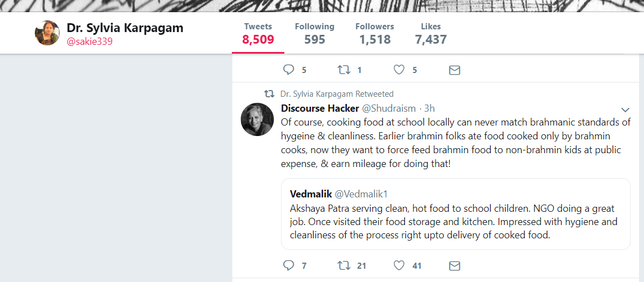Open Discourse Hacker's profile name
The image size is (644, 282).
click(x=320, y=108)
